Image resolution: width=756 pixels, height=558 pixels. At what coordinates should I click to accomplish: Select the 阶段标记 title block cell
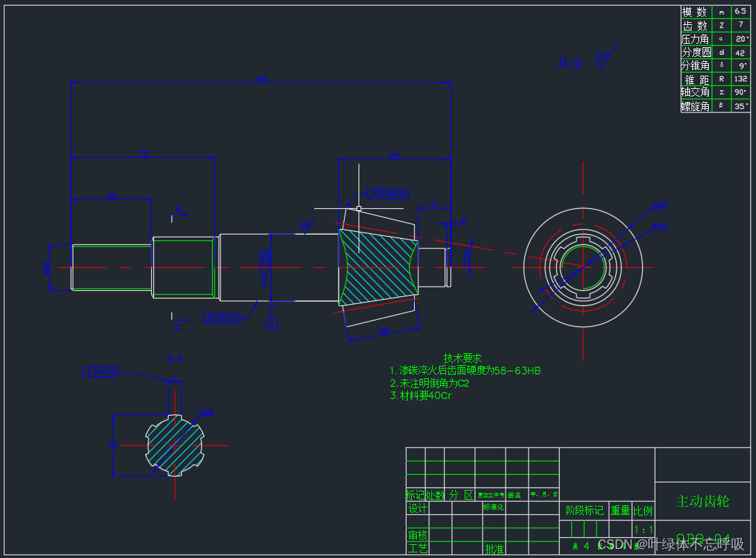coord(584,510)
